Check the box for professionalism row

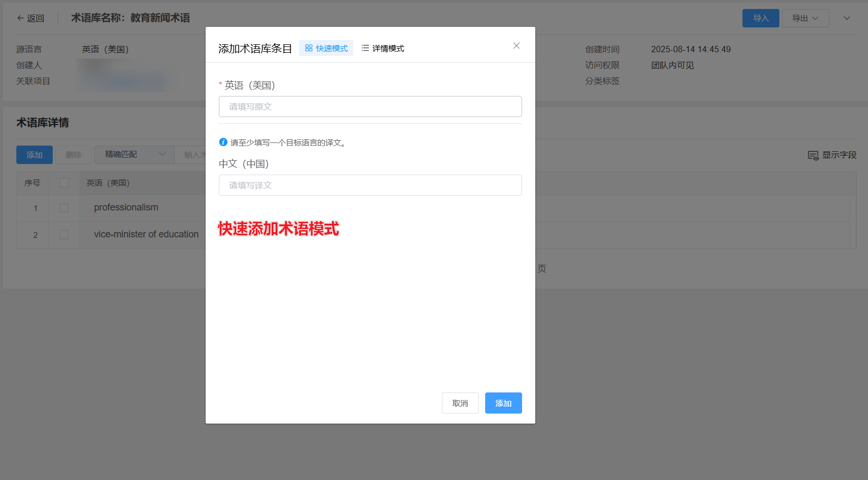click(64, 208)
